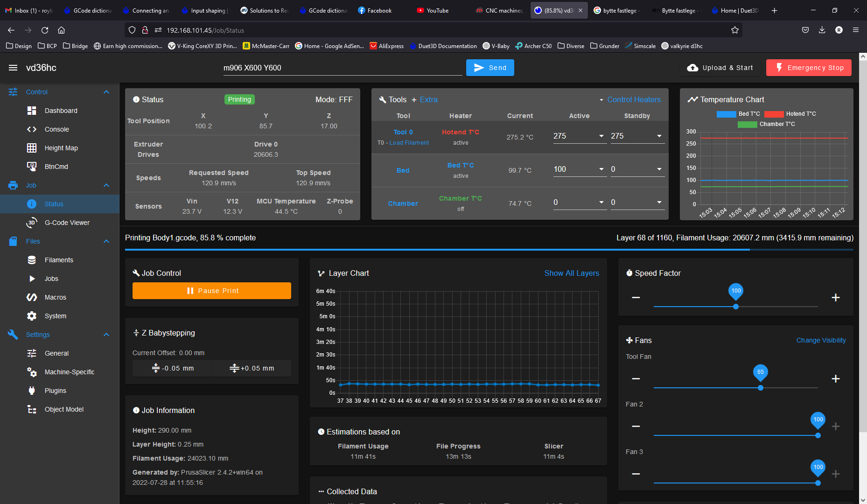Increase Tool Fan speed with plus

pos(836,378)
